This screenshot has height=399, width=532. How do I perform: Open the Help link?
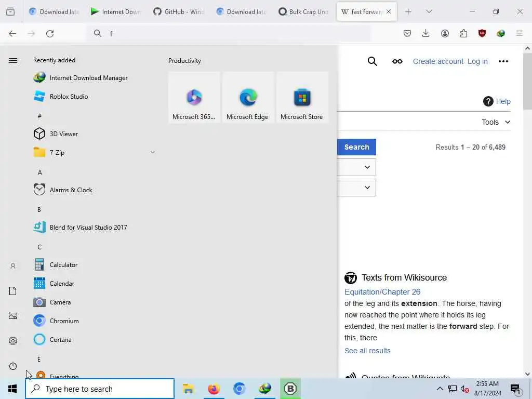pyautogui.click(x=497, y=101)
